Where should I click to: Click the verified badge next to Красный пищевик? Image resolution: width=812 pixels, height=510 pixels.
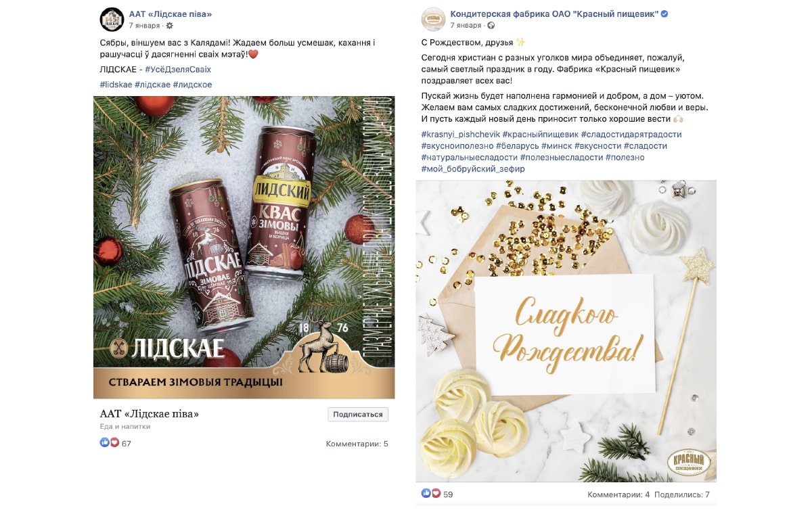click(x=664, y=14)
